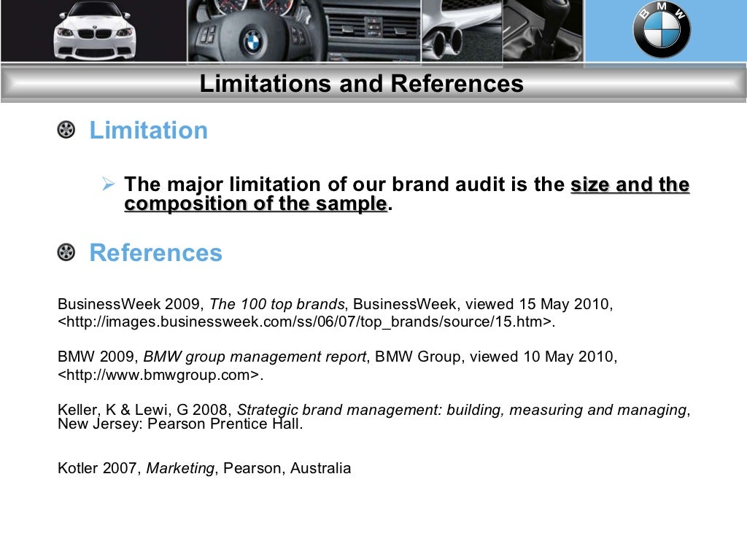
Task: Click the blue 'References' heading
Action: [156, 252]
